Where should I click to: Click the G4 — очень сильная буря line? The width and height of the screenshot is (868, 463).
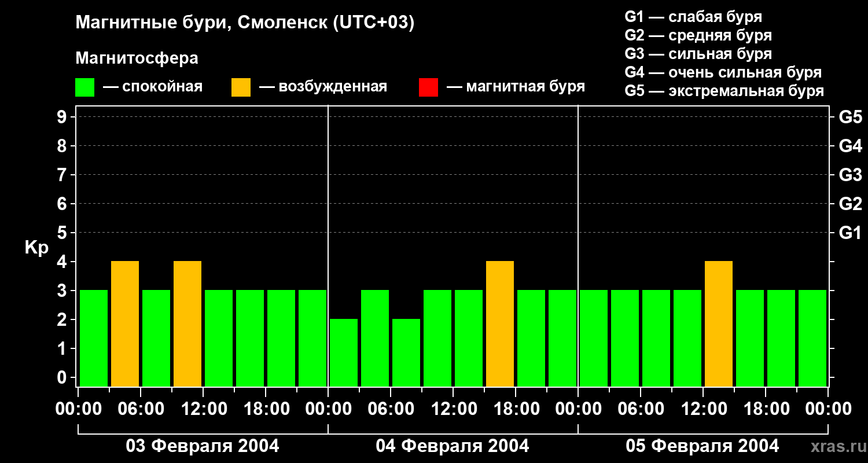[723, 72]
